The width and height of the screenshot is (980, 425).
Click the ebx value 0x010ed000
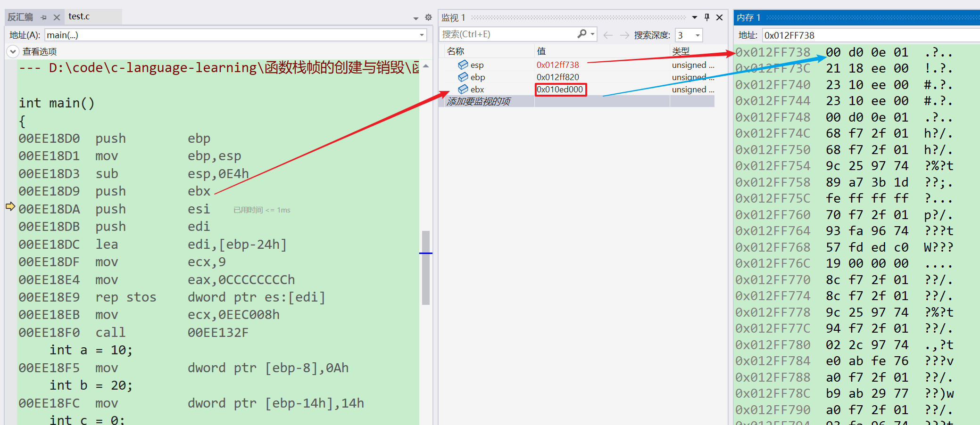pyautogui.click(x=560, y=89)
